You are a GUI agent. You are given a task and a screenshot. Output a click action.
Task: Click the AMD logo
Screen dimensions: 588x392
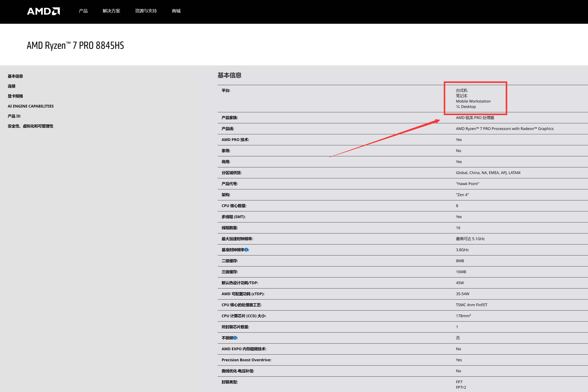[x=43, y=11]
